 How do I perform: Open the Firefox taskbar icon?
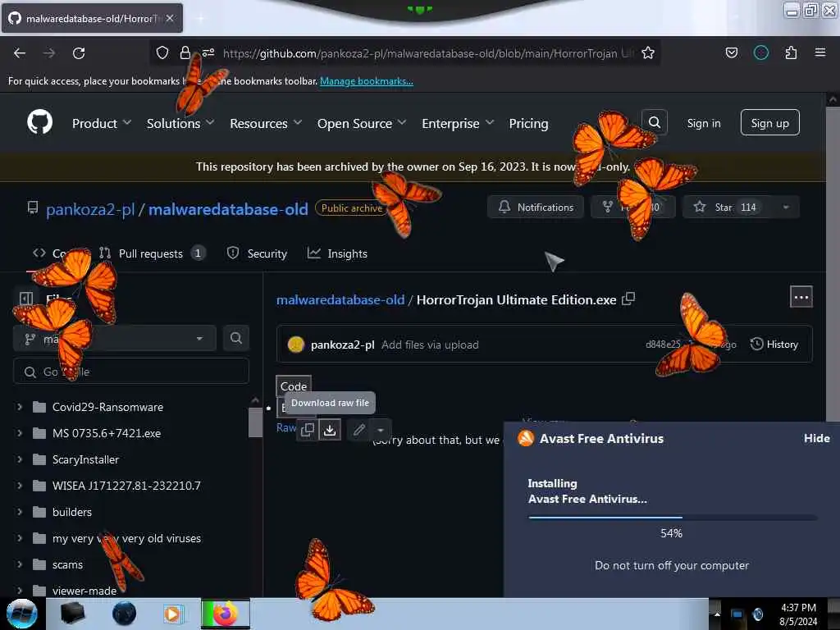(x=225, y=614)
